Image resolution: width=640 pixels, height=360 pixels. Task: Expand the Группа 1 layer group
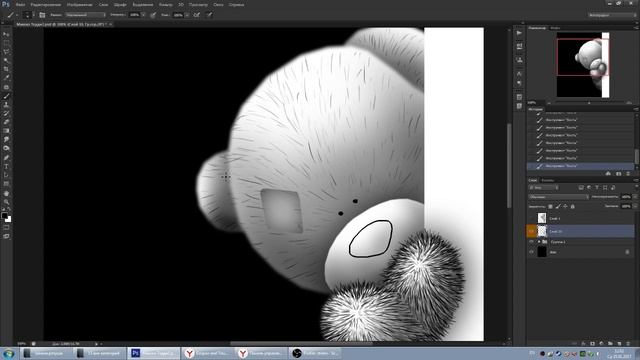coord(539,242)
